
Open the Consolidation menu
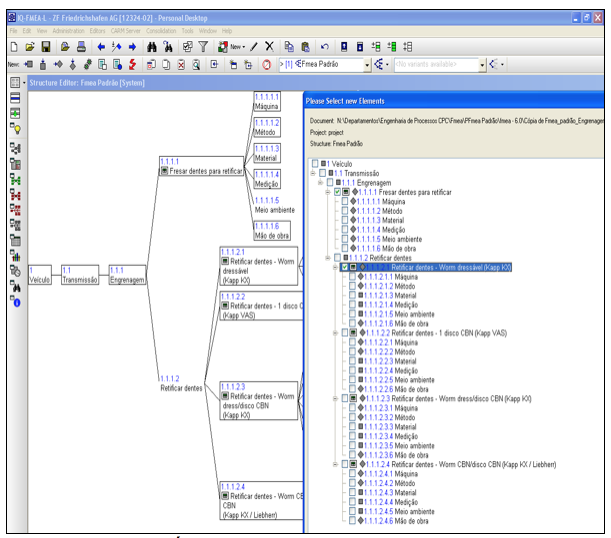tap(161, 31)
